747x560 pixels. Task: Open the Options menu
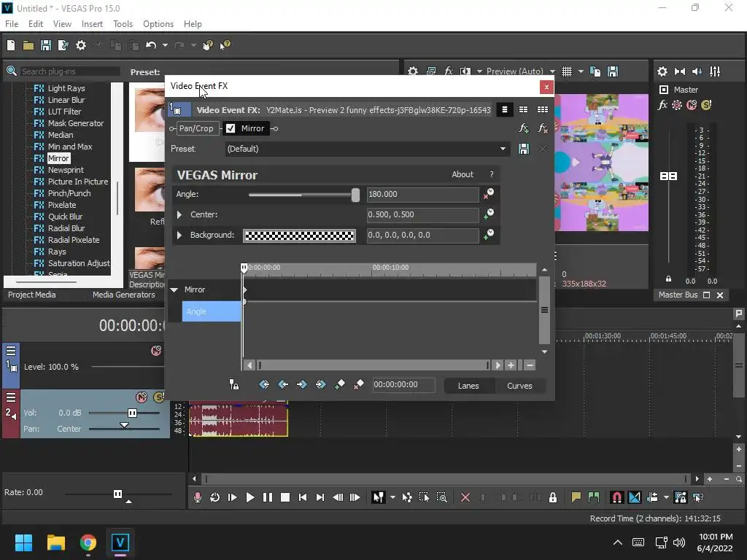(x=158, y=24)
